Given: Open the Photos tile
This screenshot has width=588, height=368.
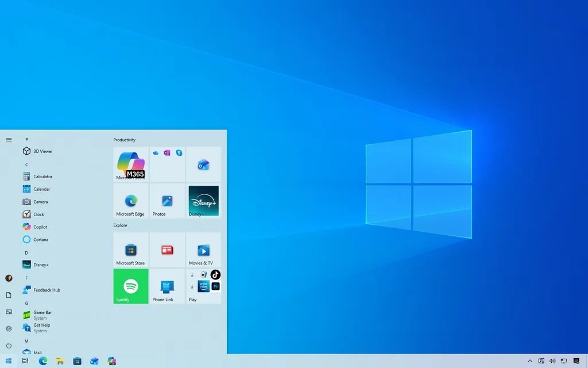Looking at the screenshot, I should coord(167,201).
